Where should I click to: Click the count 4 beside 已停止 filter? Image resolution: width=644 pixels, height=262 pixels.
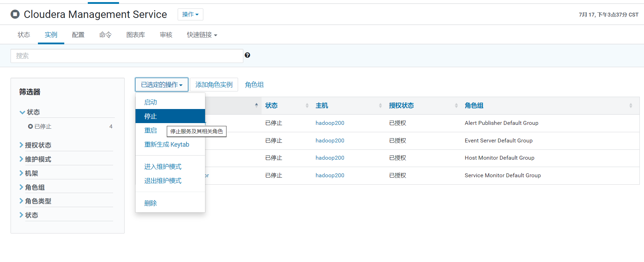(x=111, y=127)
